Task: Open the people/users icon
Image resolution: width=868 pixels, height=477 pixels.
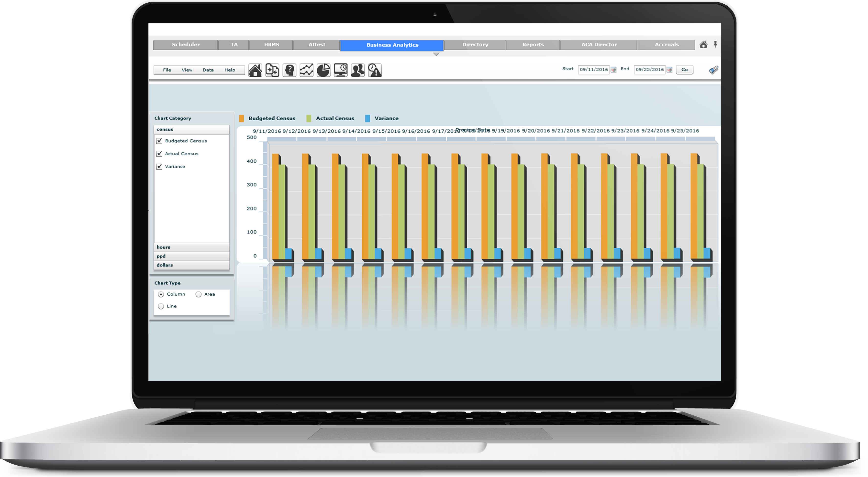Action: click(x=357, y=70)
